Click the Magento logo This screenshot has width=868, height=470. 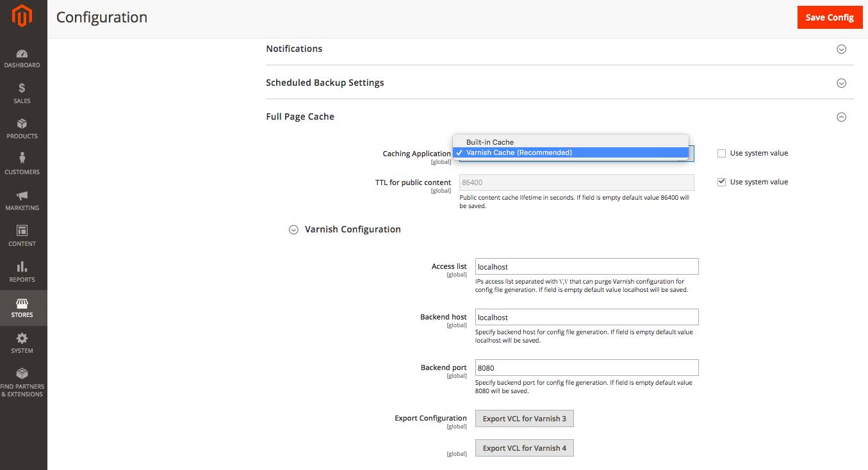[x=22, y=16]
